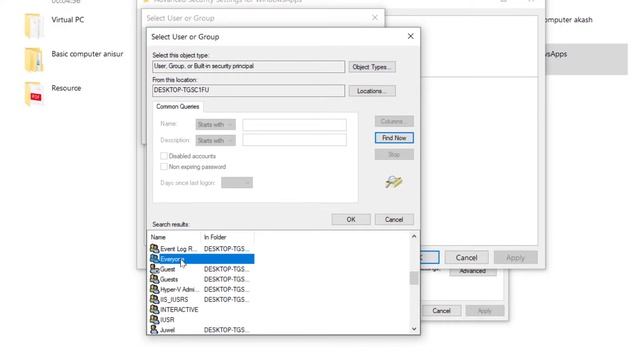Click the Guests group icon
The height and width of the screenshot is (360, 640).
(154, 279)
